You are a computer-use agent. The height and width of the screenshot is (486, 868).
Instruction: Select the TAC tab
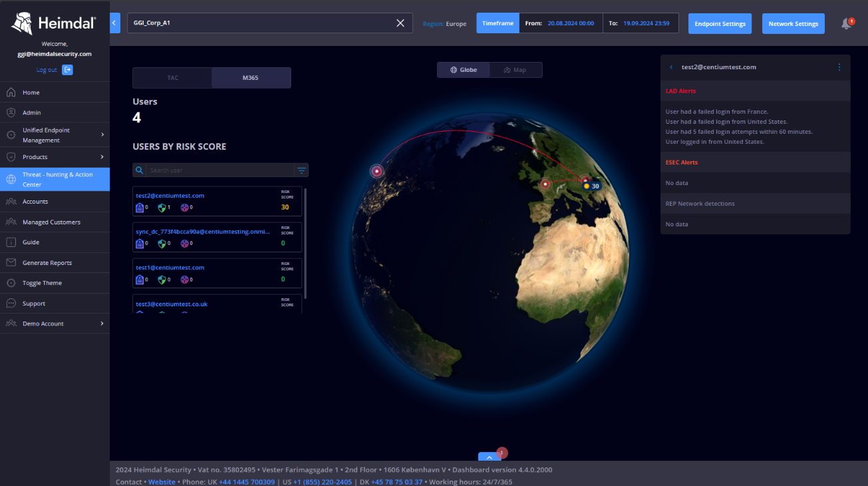[x=172, y=78]
